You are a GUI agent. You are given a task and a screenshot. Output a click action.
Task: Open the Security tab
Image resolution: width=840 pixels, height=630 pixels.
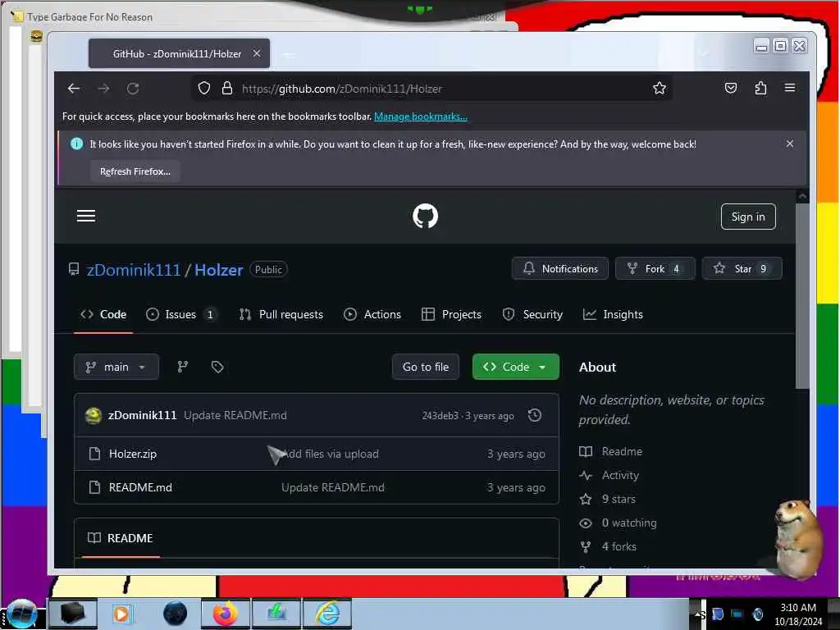[532, 314]
